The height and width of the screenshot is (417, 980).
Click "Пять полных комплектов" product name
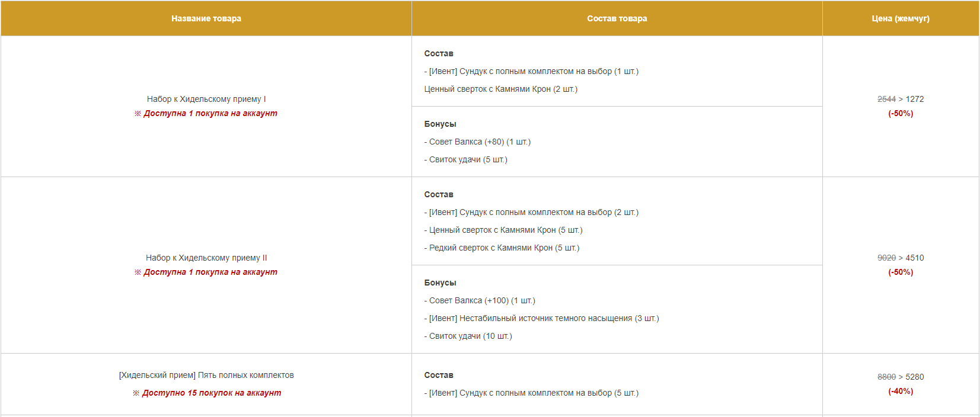[206, 375]
